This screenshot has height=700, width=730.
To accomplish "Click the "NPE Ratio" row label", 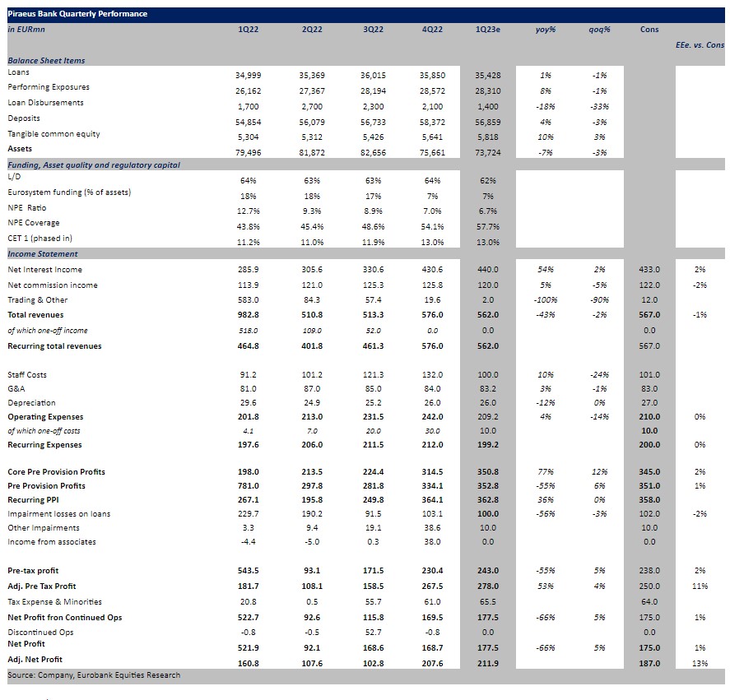I will pyautogui.click(x=27, y=208).
